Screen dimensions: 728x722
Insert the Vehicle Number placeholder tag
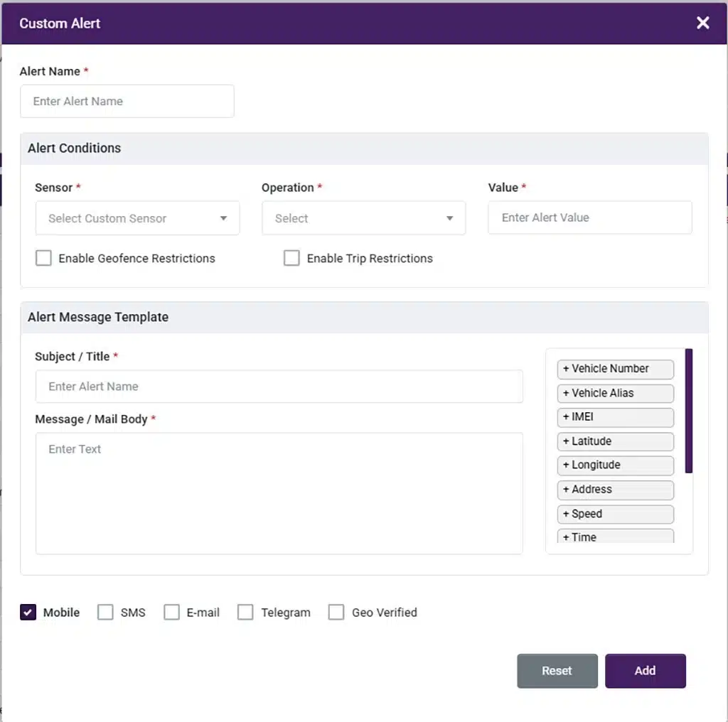[x=614, y=369]
